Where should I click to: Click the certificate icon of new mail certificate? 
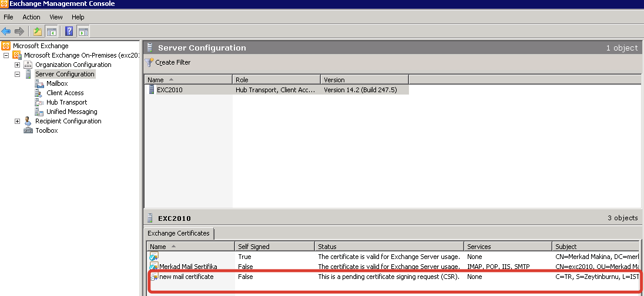pyautogui.click(x=154, y=277)
